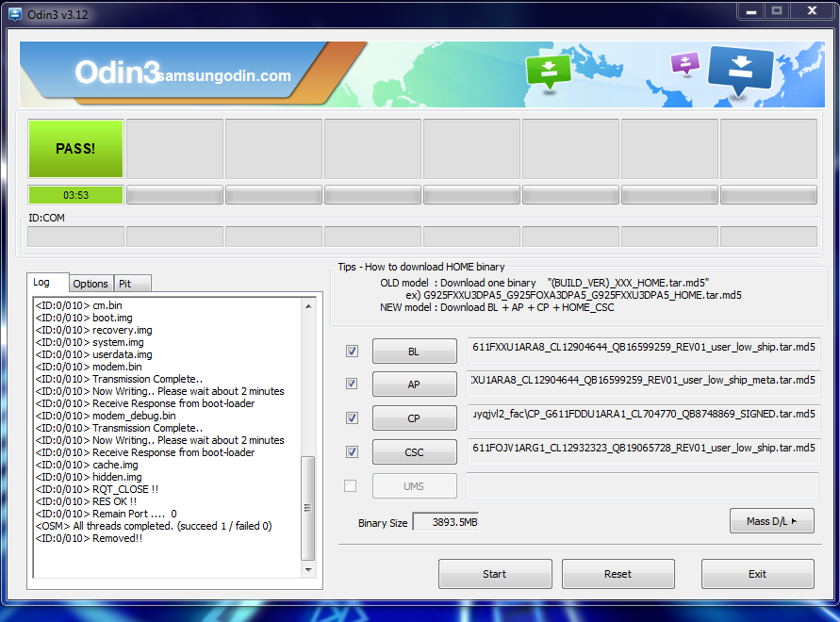This screenshot has height=622, width=840.
Task: Click log line 'hidden.img'
Action: pos(89,477)
